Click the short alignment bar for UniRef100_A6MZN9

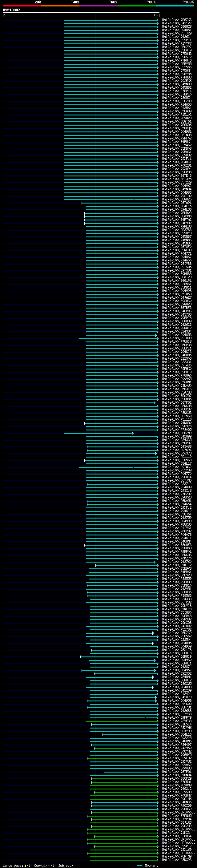click(98, 433)
